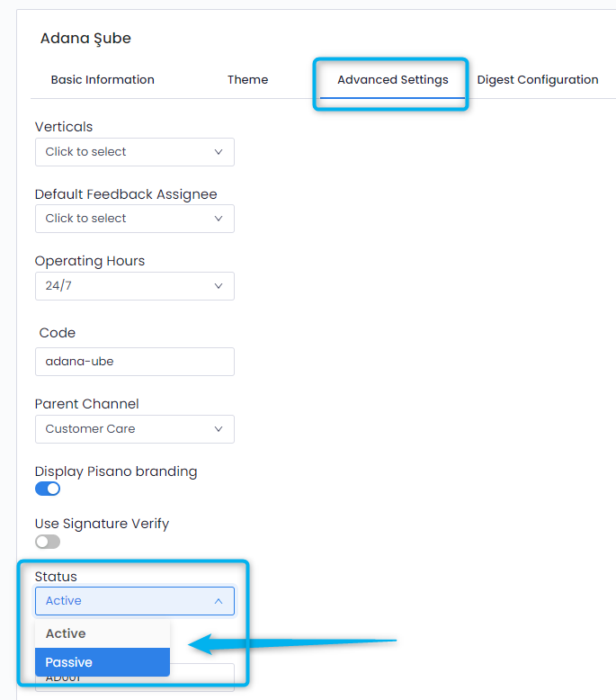Switch to the Theme tab

coord(247,80)
